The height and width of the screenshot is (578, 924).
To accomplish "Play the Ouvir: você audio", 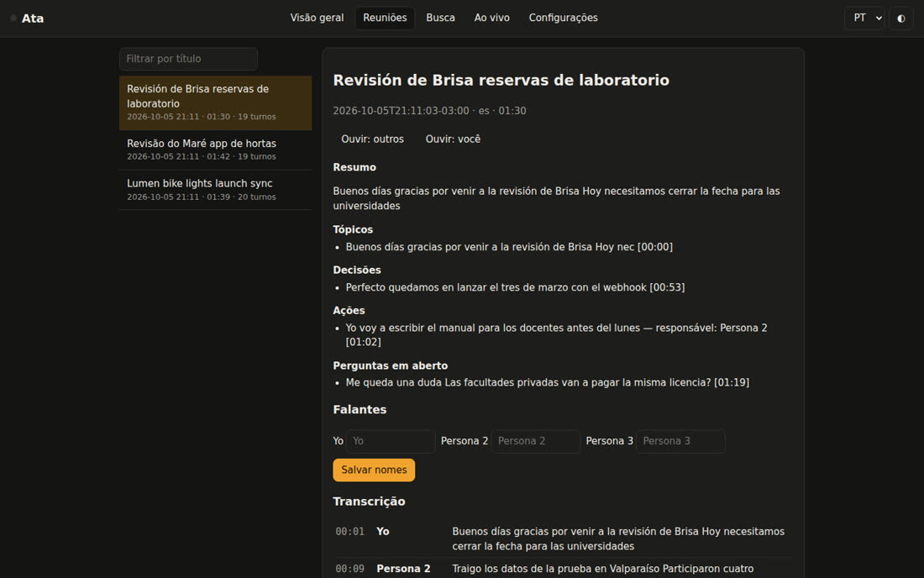I will [453, 139].
